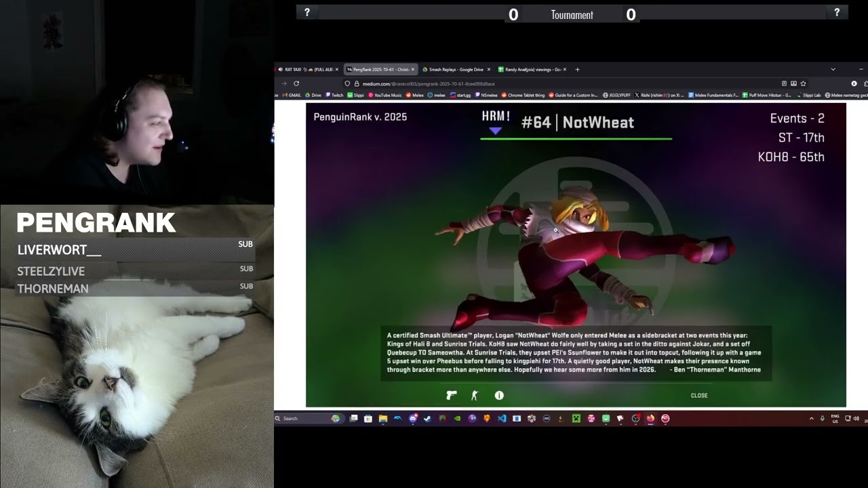Open the NSmelee bookmark
Screen dimensions: 868x488
pos(486,95)
